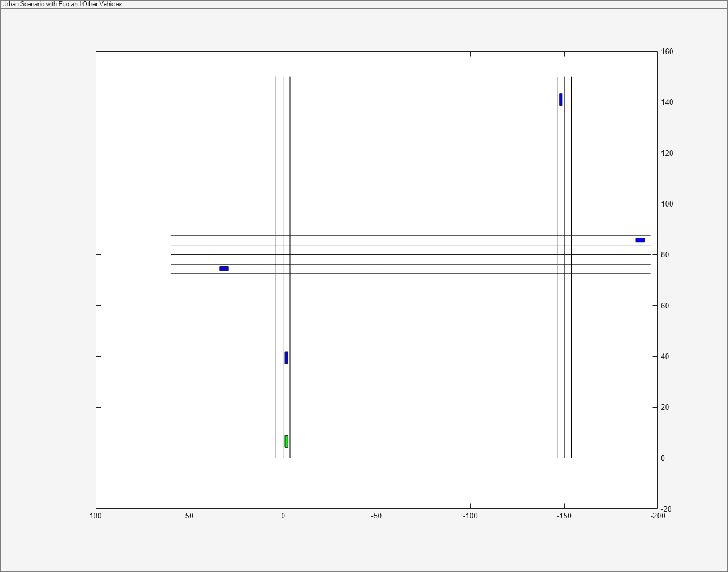The height and width of the screenshot is (572, 728).
Task: Click the y-axis tick label 160
Action: (x=667, y=52)
